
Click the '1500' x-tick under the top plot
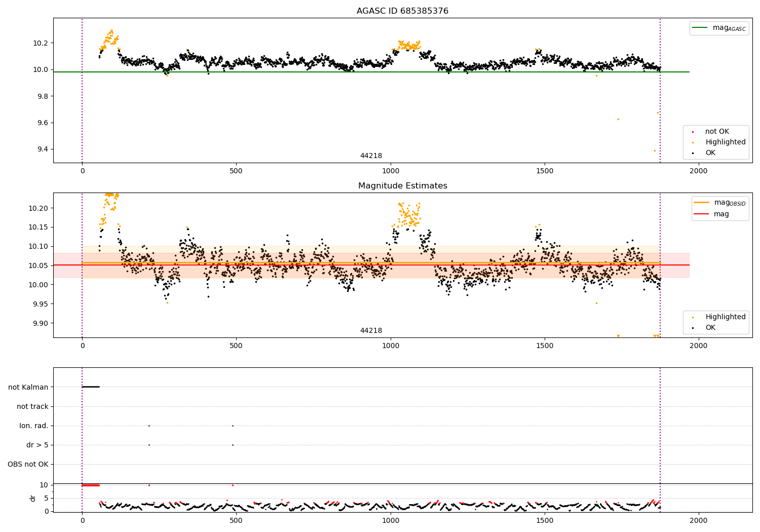click(545, 171)
